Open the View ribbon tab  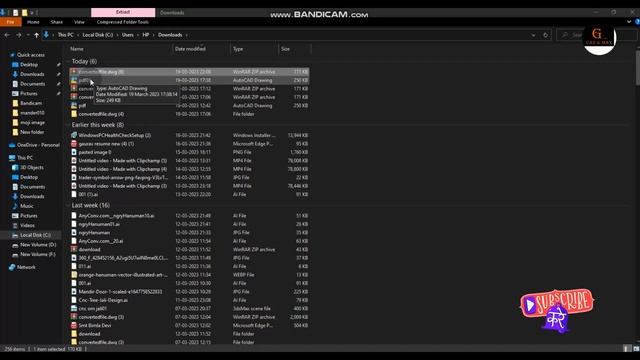click(x=79, y=22)
